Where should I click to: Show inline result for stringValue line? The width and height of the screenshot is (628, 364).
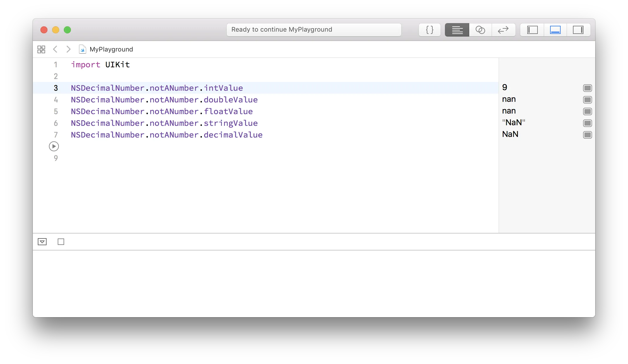587,123
